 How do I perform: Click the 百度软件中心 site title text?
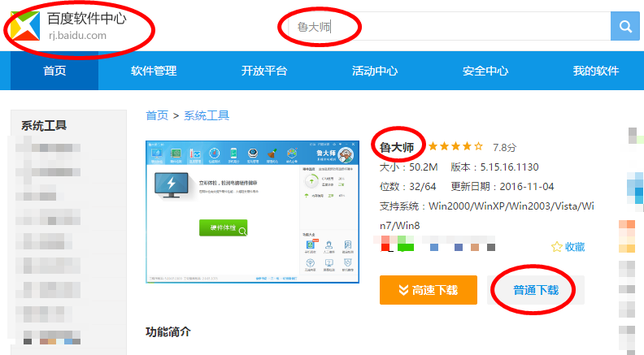coord(87,19)
